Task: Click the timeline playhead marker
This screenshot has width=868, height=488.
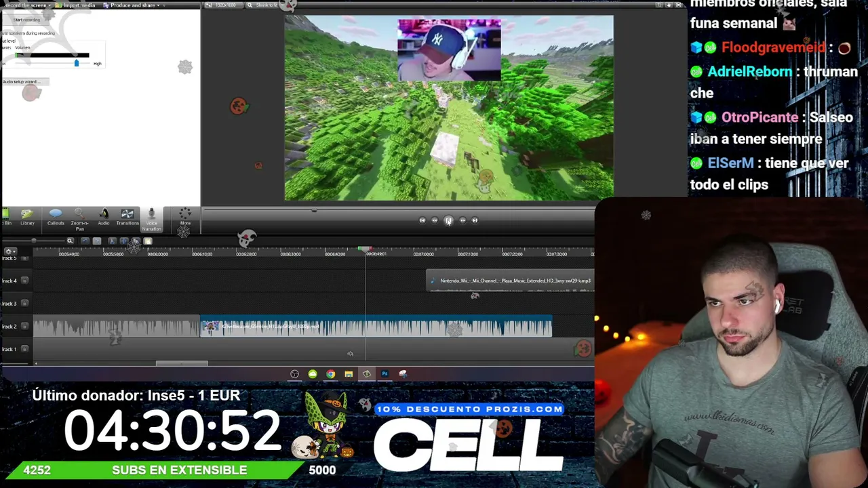Action: pos(365,249)
